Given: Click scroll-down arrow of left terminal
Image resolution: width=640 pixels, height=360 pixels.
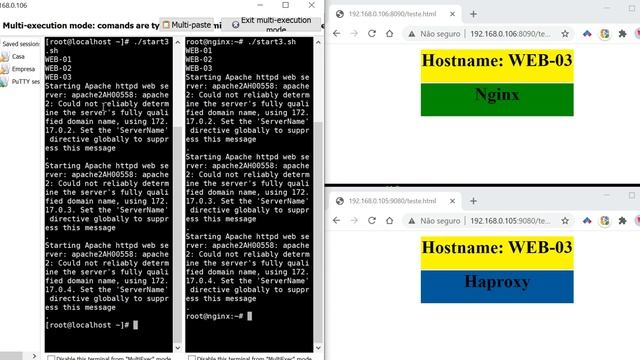Looking at the screenshot, I should pos(178,348).
